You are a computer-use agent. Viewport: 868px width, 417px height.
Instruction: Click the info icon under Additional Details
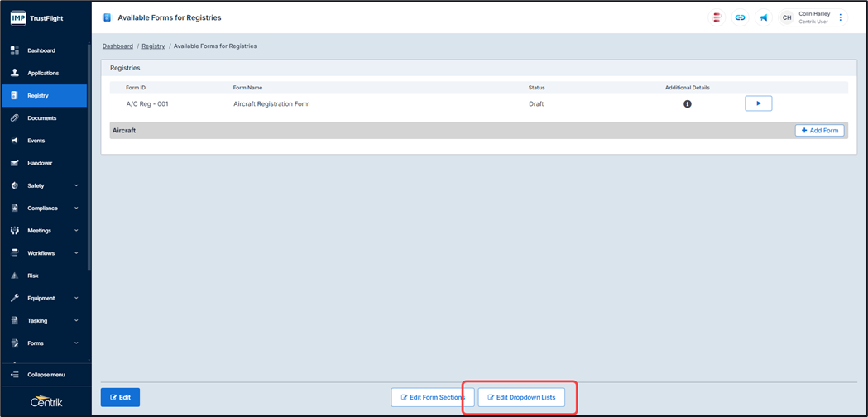(687, 104)
